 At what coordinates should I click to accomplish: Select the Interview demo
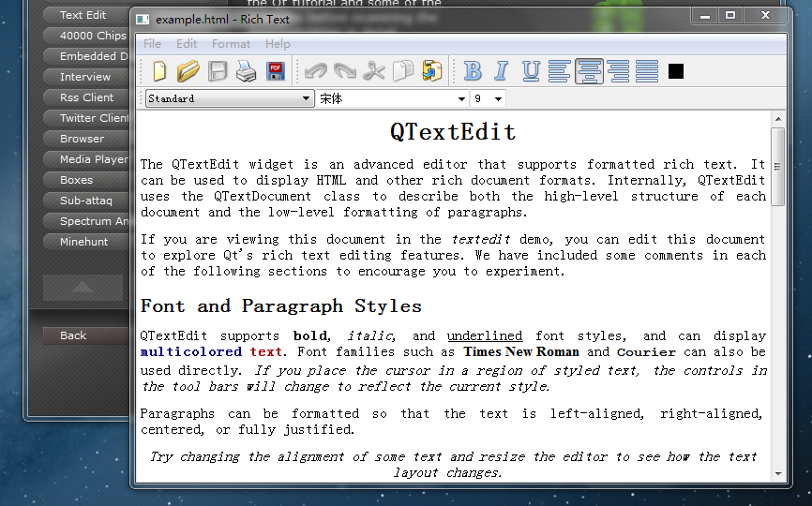[x=86, y=77]
